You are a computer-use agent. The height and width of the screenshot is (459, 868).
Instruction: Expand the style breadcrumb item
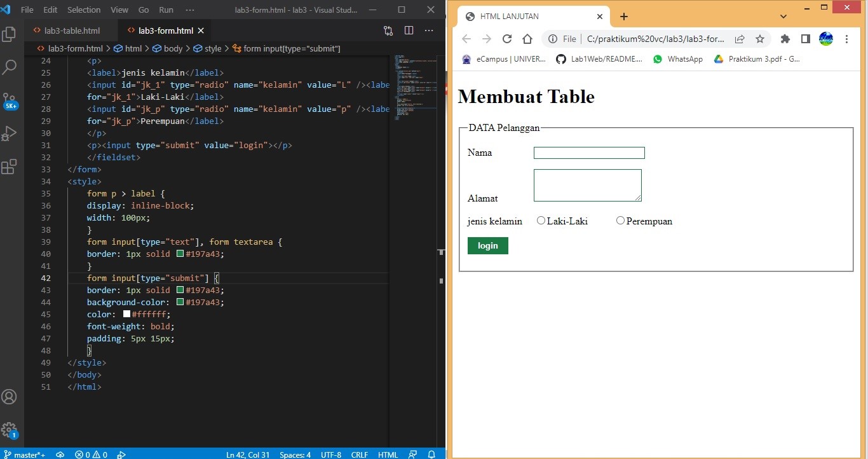coord(208,48)
